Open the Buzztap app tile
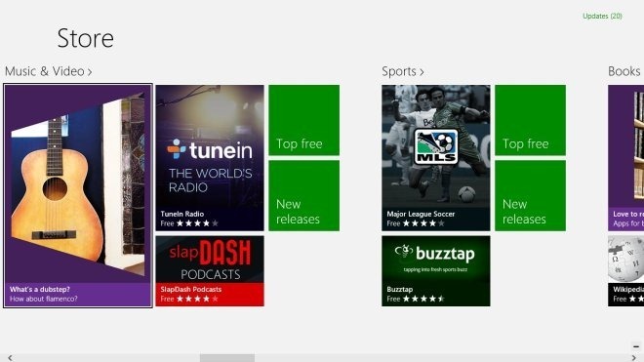This screenshot has width=644, height=362. [x=436, y=271]
